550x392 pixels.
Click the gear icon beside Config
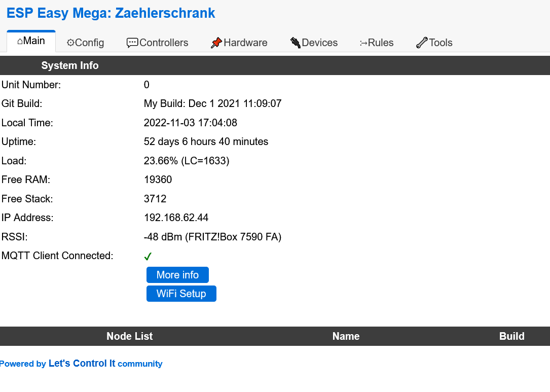point(70,43)
